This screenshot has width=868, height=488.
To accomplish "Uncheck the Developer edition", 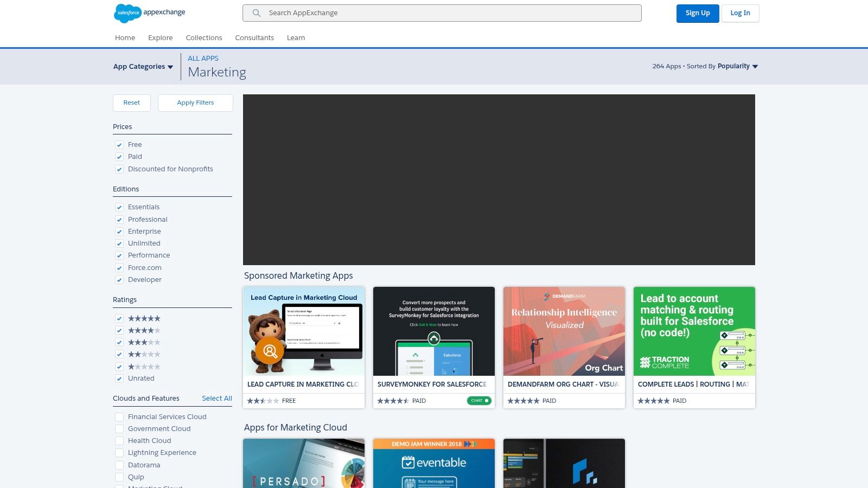I will [x=119, y=280].
